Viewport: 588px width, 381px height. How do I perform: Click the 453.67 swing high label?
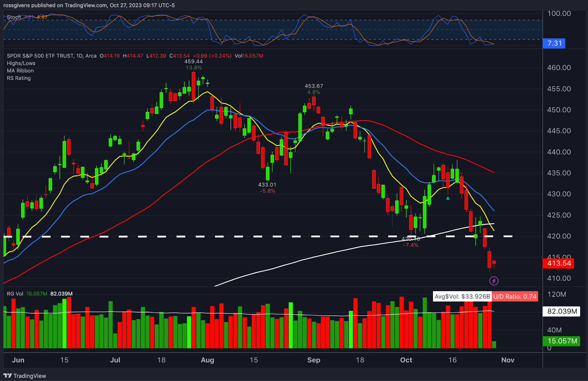click(314, 86)
